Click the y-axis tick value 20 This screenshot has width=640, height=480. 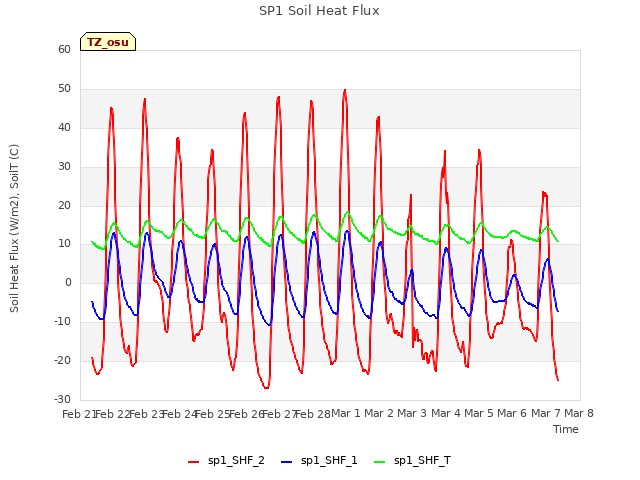[64, 206]
